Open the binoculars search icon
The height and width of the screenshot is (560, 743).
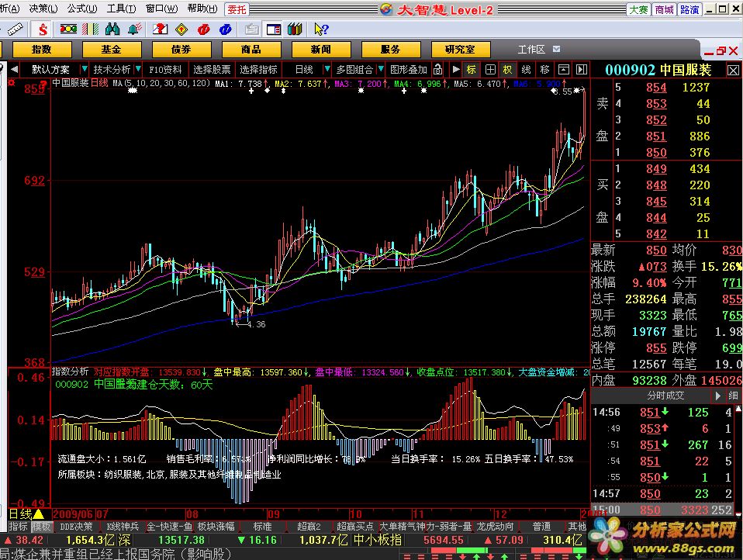pyautogui.click(x=112, y=29)
